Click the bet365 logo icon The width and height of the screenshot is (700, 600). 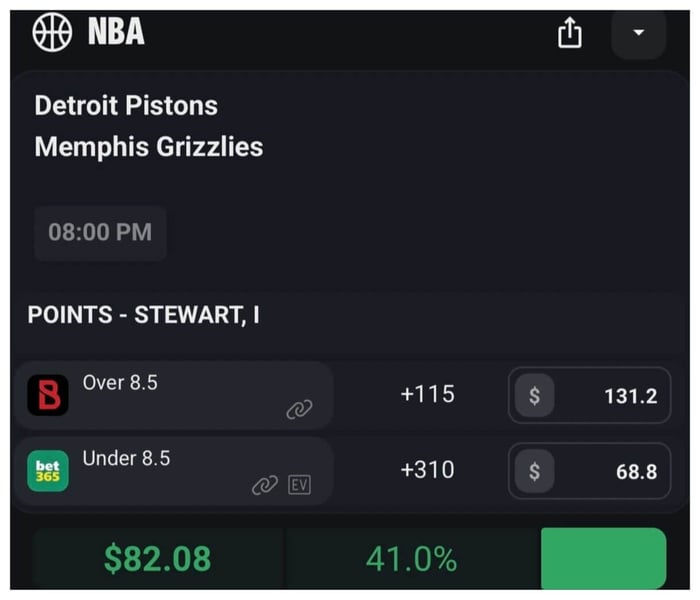48,471
